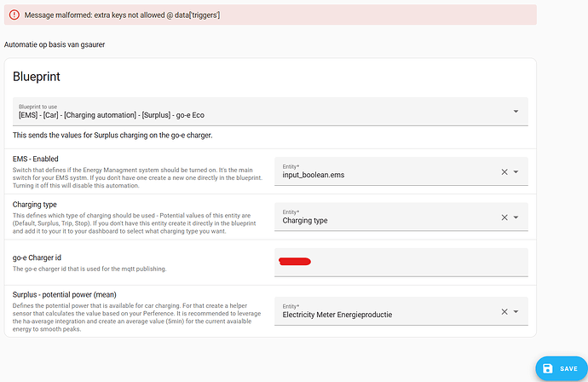Open the Blueprint to use dropdown
Image resolution: width=588 pixels, height=382 pixels.
pos(270,112)
